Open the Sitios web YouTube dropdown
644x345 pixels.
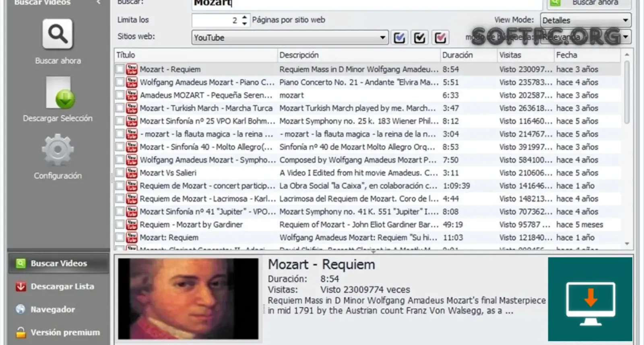click(x=290, y=37)
